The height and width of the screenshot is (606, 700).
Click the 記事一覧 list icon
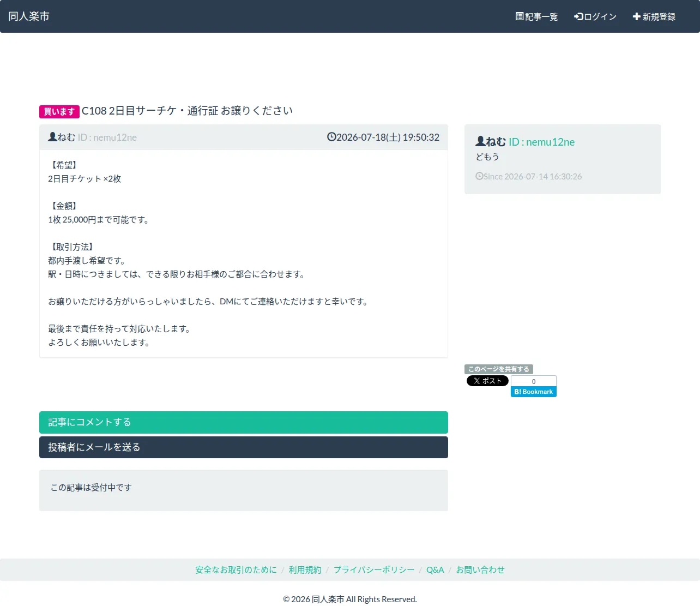(x=520, y=16)
